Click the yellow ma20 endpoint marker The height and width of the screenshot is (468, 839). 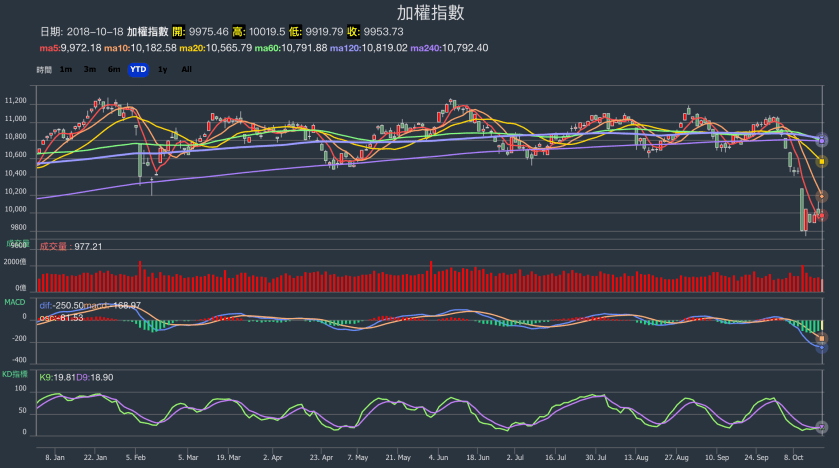pos(822,161)
